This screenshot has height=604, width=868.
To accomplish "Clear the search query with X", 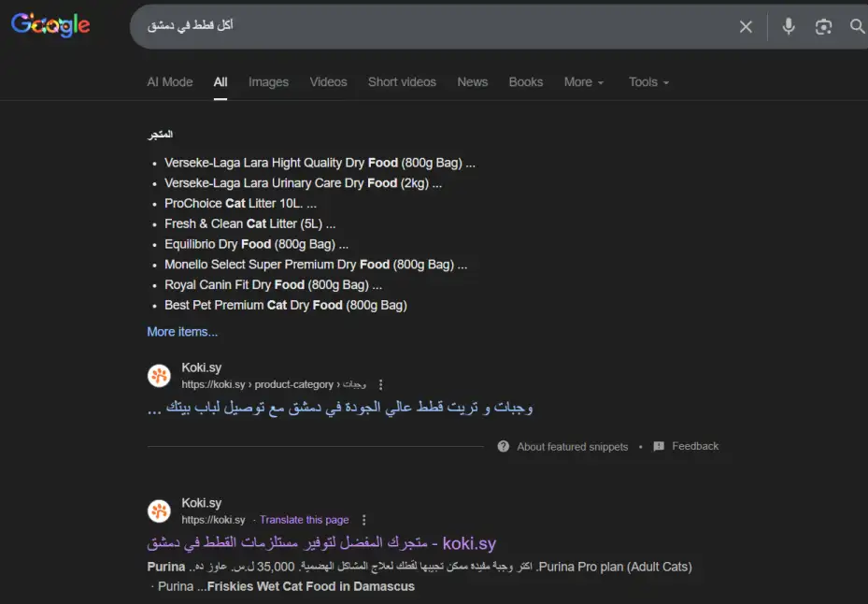I will (x=746, y=26).
